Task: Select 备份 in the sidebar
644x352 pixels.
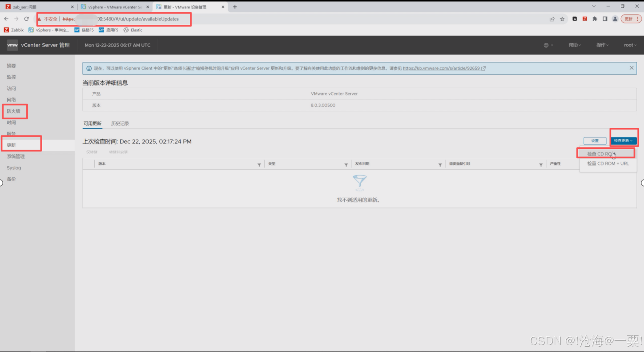Action: 11,179
